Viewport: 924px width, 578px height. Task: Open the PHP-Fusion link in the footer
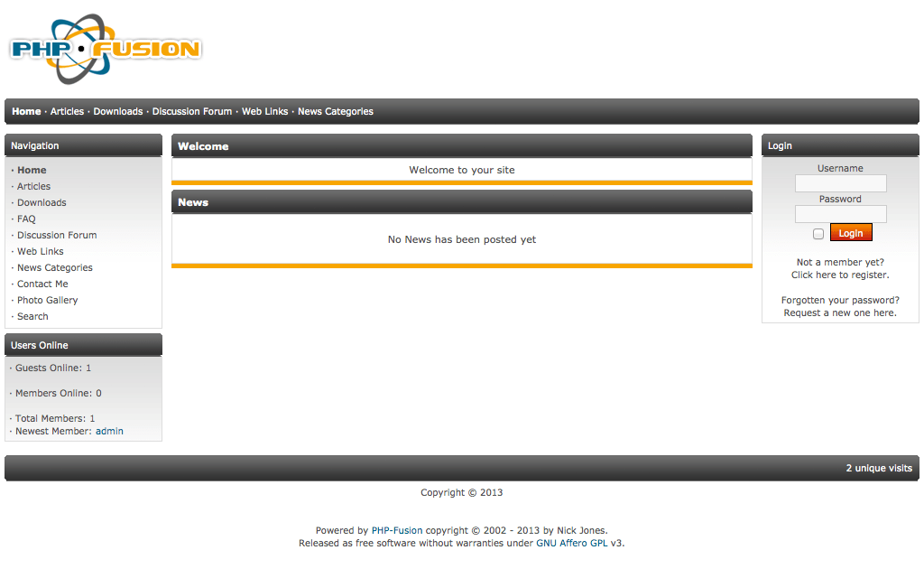(x=395, y=530)
